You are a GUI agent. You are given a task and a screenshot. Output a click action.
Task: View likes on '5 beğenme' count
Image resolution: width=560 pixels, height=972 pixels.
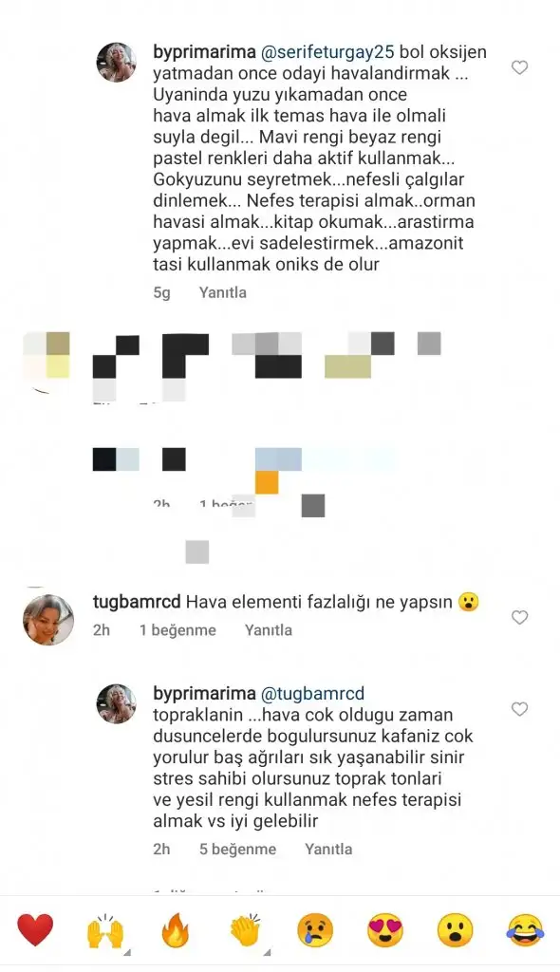point(237,850)
